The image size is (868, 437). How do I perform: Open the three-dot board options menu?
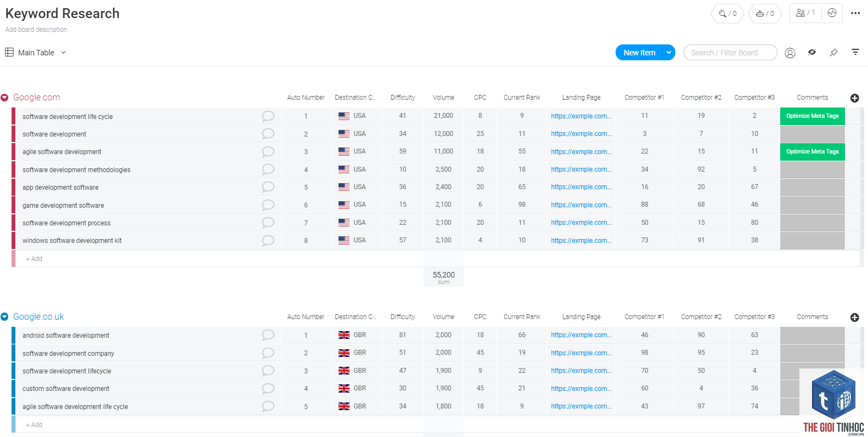pos(855,13)
